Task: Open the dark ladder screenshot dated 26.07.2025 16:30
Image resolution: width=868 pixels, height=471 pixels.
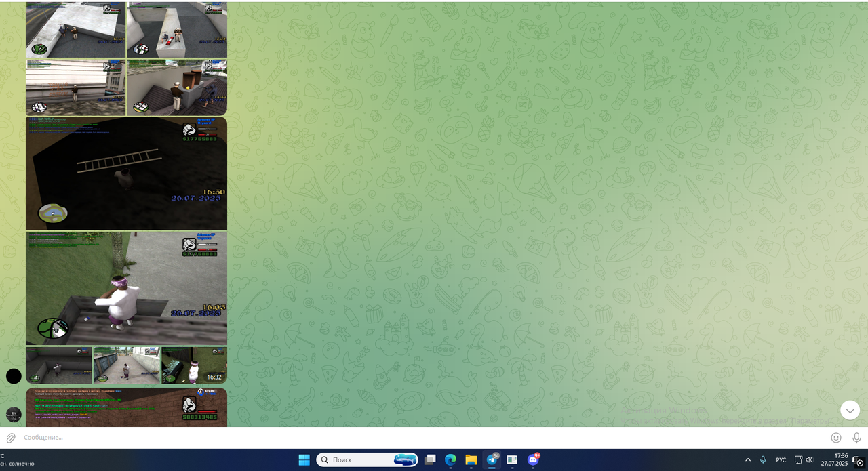Action: tap(126, 173)
